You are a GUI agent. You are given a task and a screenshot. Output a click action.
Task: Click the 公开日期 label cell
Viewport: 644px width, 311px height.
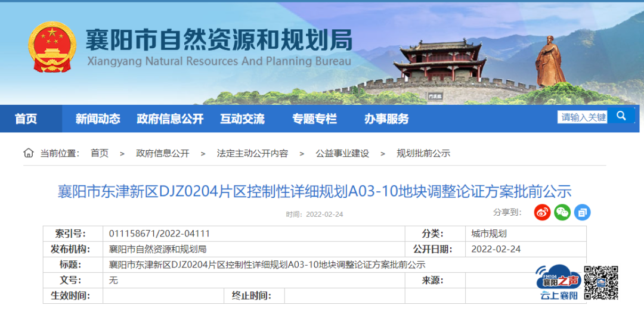pos(435,250)
